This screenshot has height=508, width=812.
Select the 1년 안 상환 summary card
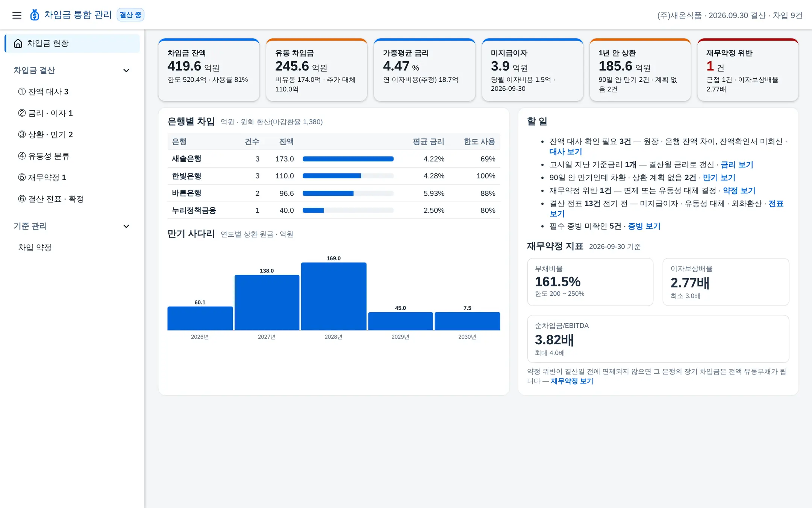tap(640, 70)
